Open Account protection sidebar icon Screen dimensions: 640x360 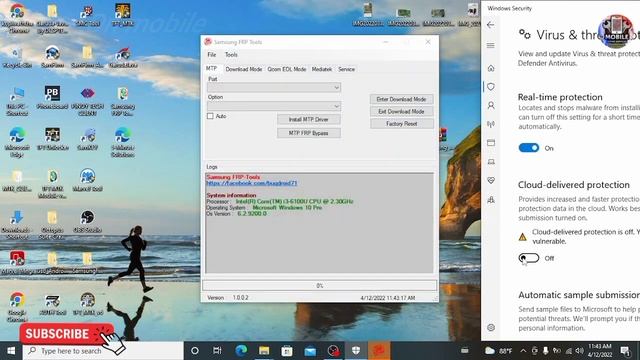point(491,105)
